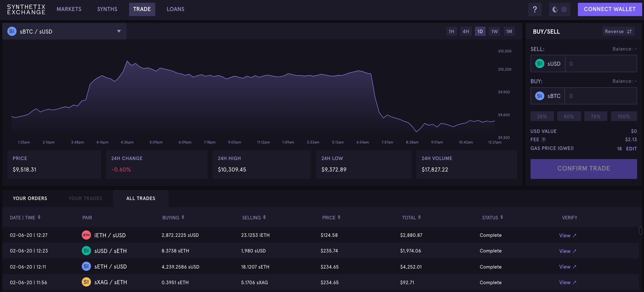This screenshot has width=644, height=292.
Task: Sort by Total column arrows
Action: click(420, 217)
